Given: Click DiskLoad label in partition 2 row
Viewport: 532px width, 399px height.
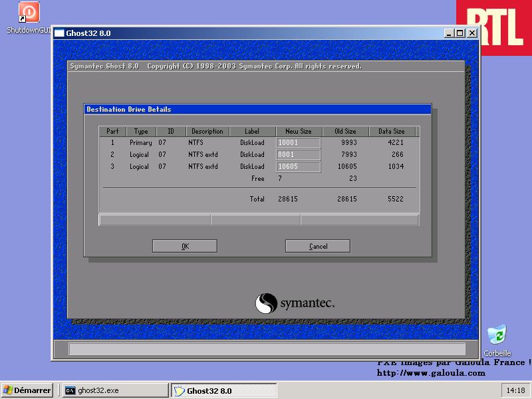Looking at the screenshot, I should tap(252, 154).
